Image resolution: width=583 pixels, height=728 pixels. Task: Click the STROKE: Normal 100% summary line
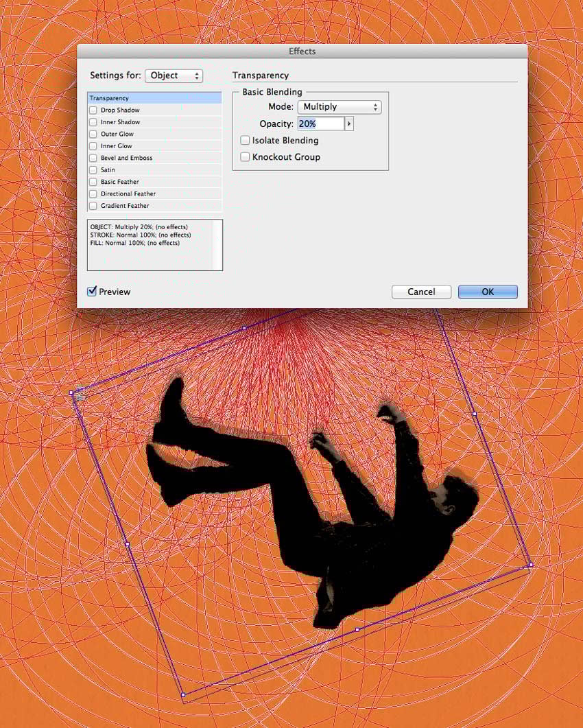pyautogui.click(x=140, y=235)
